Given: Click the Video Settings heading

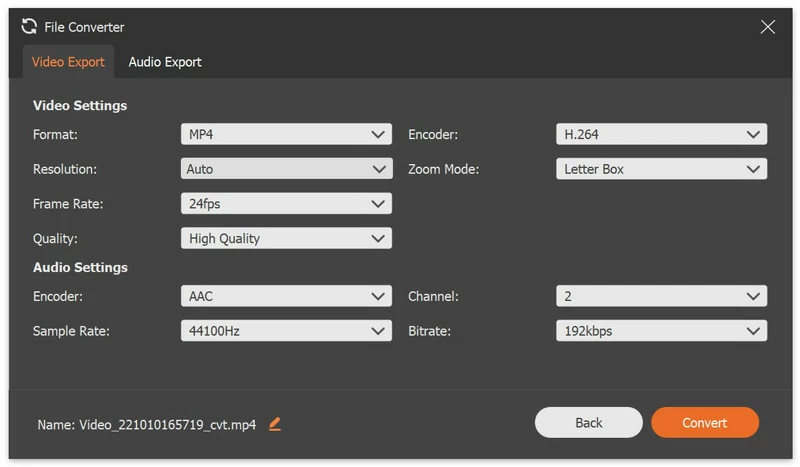Looking at the screenshot, I should coord(80,106).
